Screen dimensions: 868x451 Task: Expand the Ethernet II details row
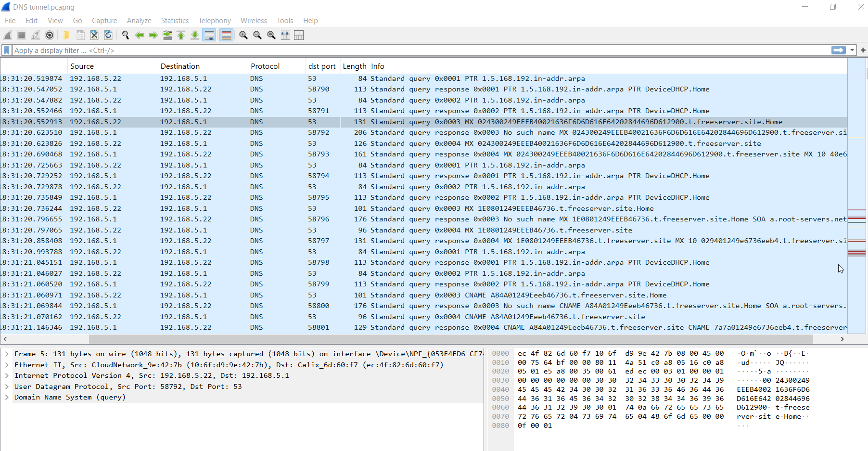(x=7, y=365)
